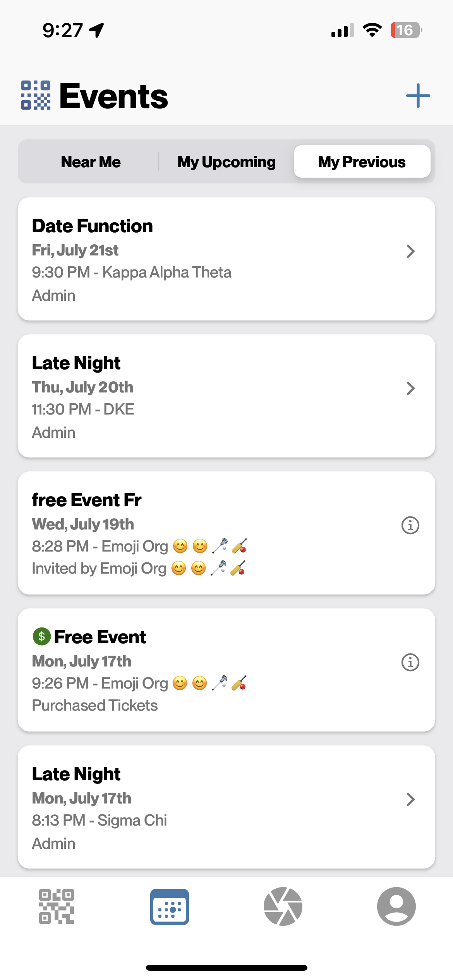The width and height of the screenshot is (453, 980).
Task: Open the Date Function event card
Action: click(226, 259)
